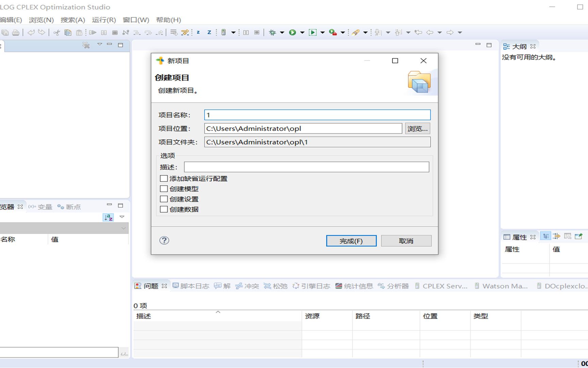Click the 项目名称 input field
The image size is (588, 368).
pyautogui.click(x=317, y=115)
